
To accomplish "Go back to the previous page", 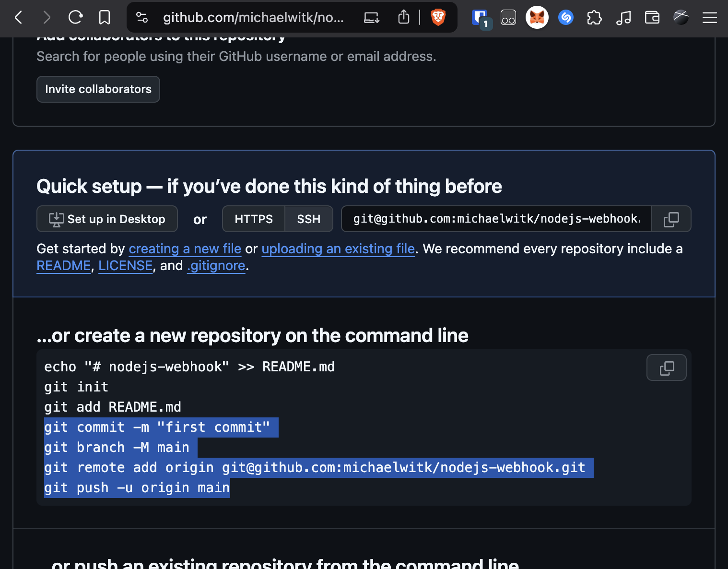I will point(18,18).
